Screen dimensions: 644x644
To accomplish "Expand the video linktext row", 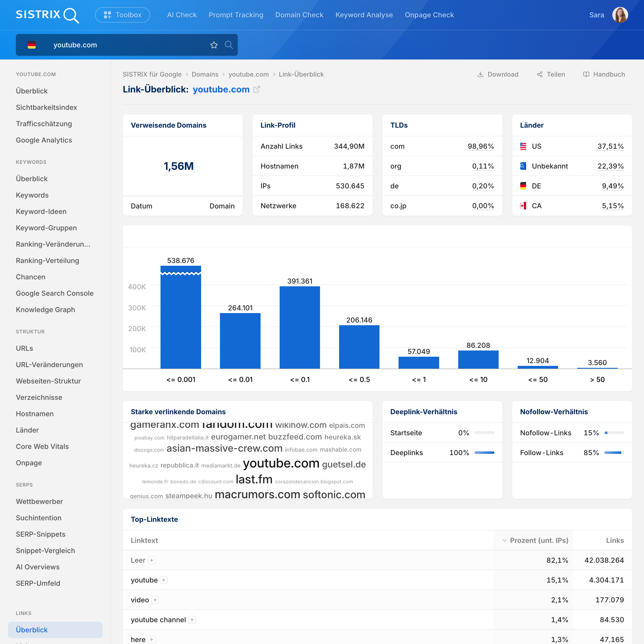I will pos(155,600).
